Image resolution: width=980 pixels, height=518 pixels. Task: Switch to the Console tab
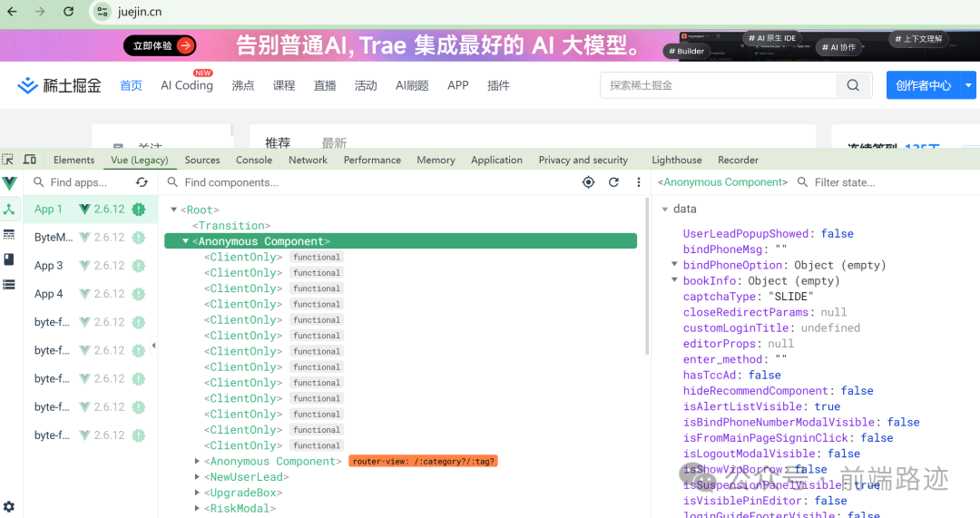point(254,160)
